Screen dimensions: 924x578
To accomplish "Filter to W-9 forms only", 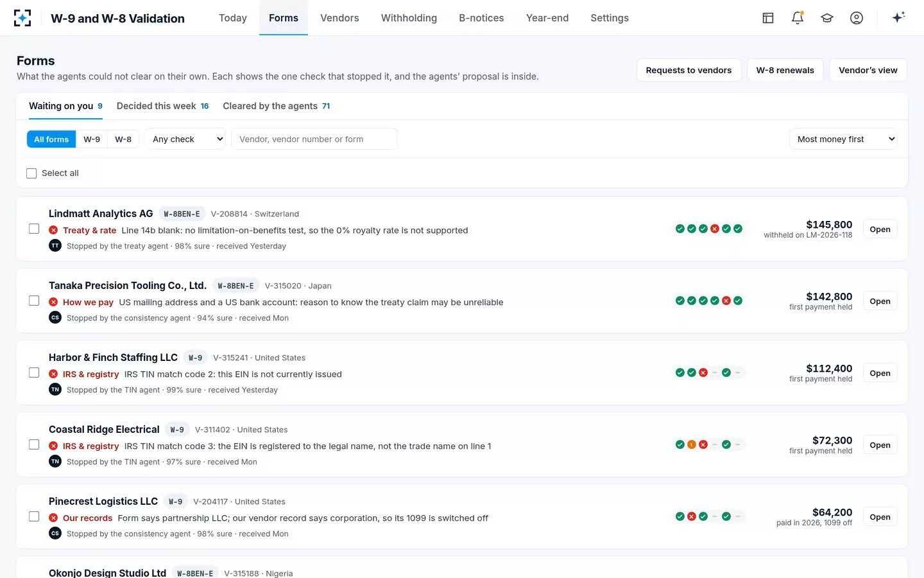I will tap(92, 139).
